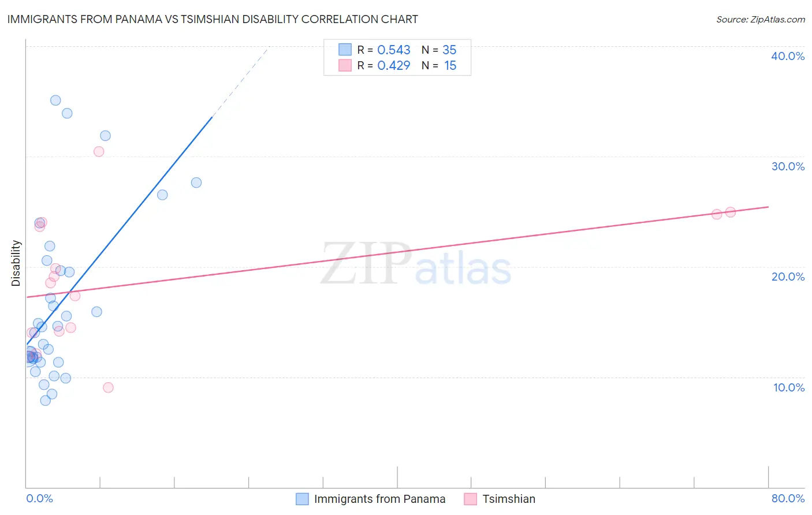Image resolution: width=812 pixels, height=515 pixels.
Task: Click the blue regression trend line
Action: [x=120, y=229]
